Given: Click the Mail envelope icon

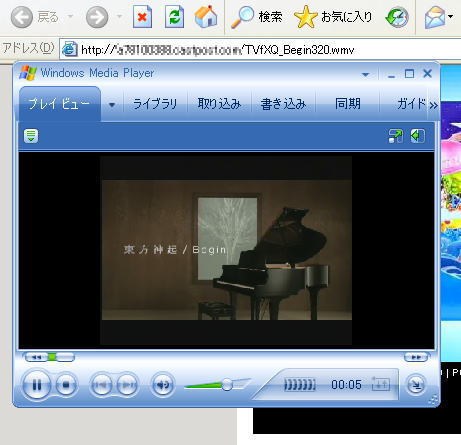Looking at the screenshot, I should pos(435,17).
